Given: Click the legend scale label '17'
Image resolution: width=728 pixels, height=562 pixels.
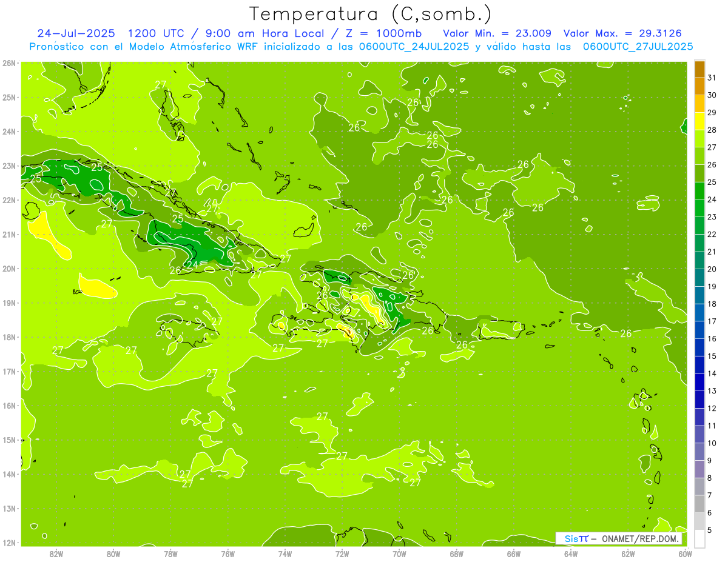Looking at the screenshot, I should [712, 321].
